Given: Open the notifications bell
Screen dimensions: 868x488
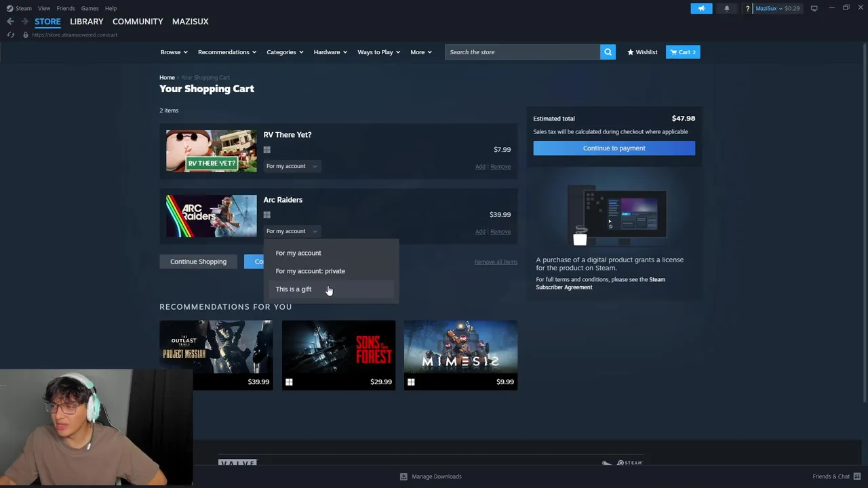Looking at the screenshot, I should pos(727,8).
